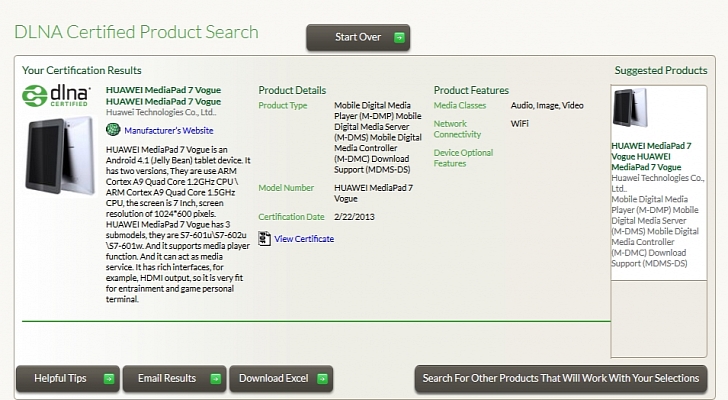Viewport: 728px width, 400px height.
Task: Click the Download Excel button
Action: [281, 379]
